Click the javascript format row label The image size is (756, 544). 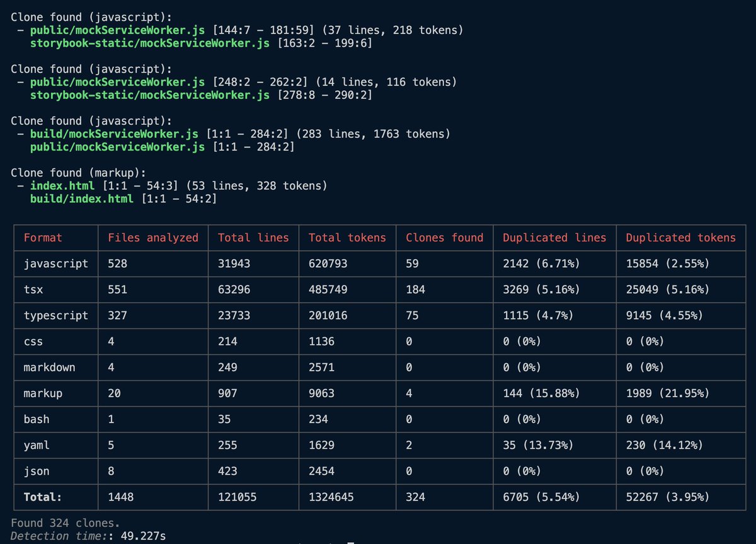click(56, 263)
